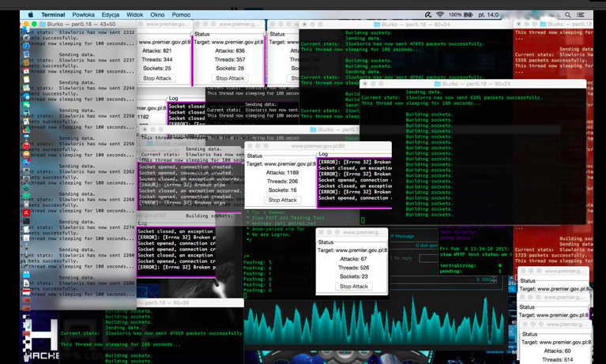Open the Wi-Fi status menu
This screenshot has width=606, height=364.
coord(440,15)
